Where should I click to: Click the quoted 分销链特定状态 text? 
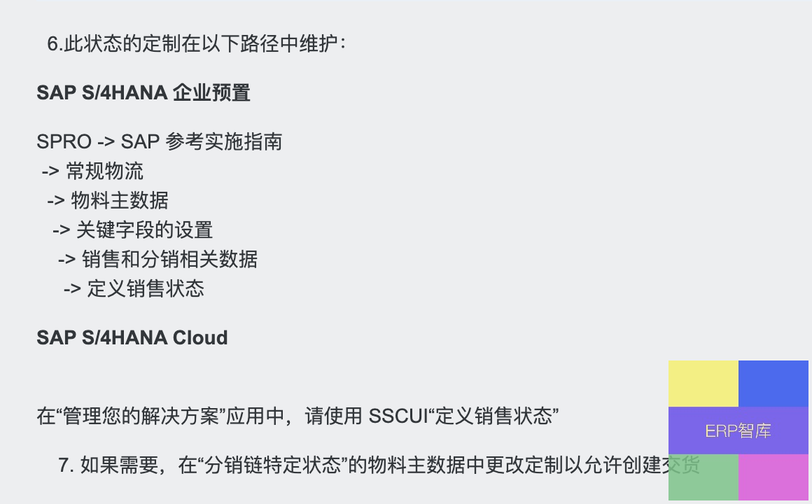click(273, 465)
